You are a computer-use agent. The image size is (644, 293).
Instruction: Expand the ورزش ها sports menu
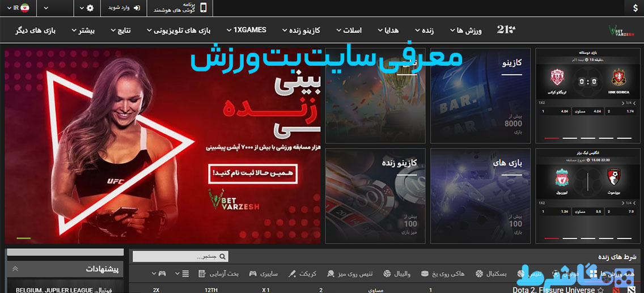466,31
